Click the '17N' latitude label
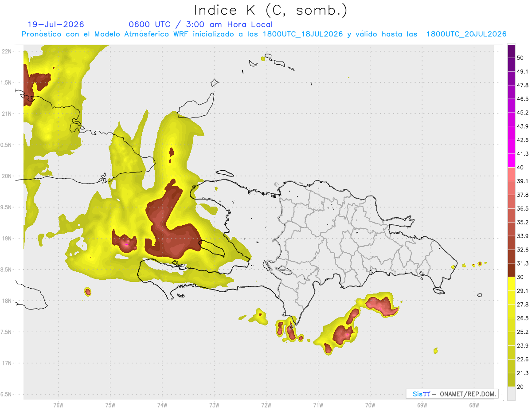 (7, 363)
